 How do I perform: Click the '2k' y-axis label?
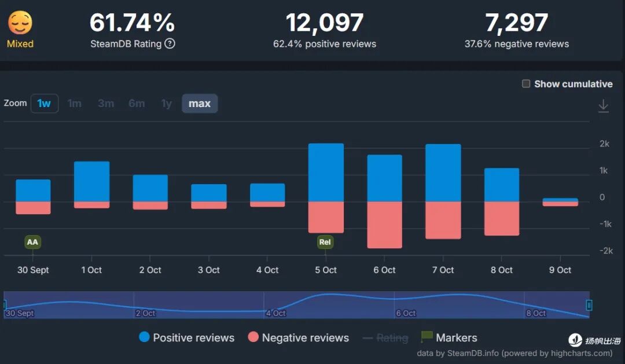tap(604, 144)
